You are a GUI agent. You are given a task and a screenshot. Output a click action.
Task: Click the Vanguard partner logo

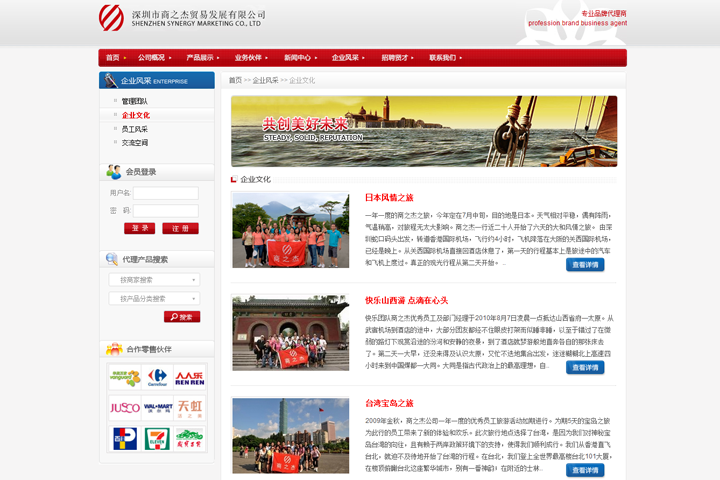point(124,377)
